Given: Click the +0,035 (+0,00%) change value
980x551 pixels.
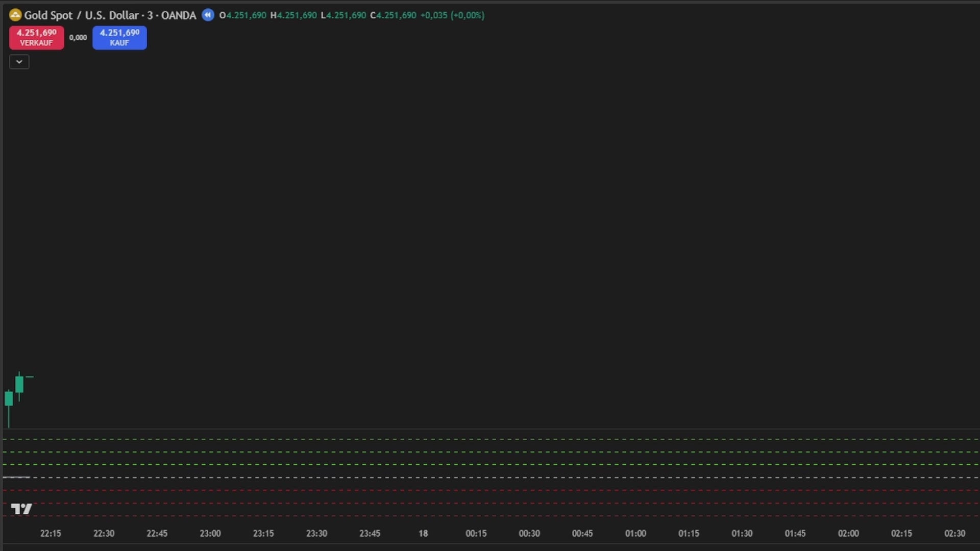Looking at the screenshot, I should (x=452, y=15).
